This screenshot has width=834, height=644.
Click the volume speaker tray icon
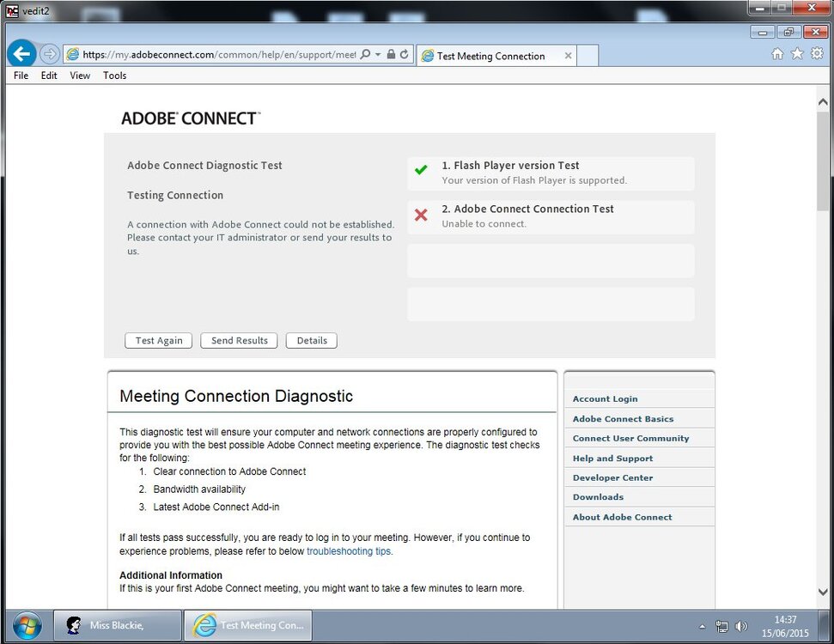(x=741, y=627)
